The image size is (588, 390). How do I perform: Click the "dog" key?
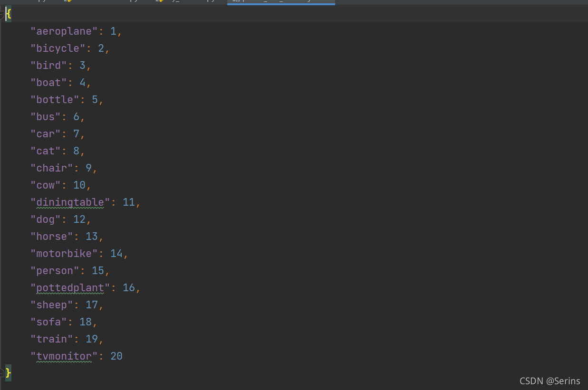[x=46, y=219]
